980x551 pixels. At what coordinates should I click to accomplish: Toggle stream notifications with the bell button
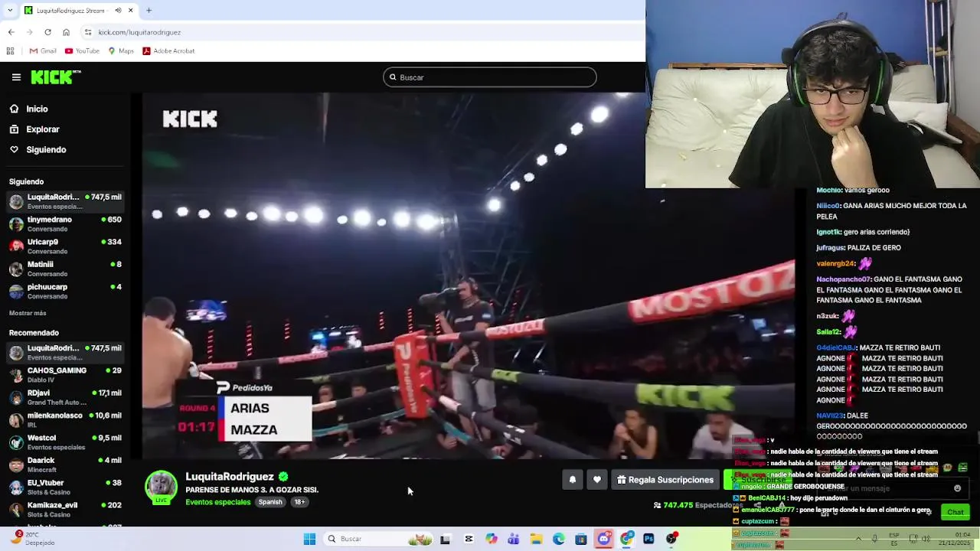572,480
